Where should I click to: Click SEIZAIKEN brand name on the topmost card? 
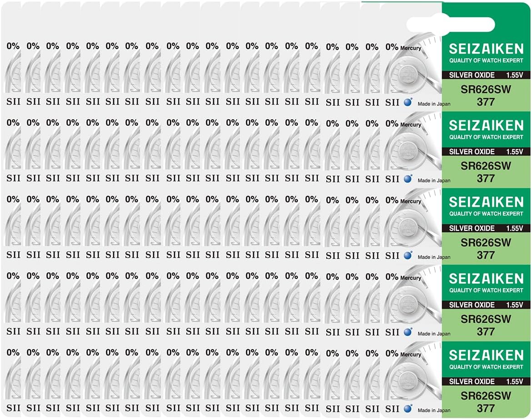point(486,49)
